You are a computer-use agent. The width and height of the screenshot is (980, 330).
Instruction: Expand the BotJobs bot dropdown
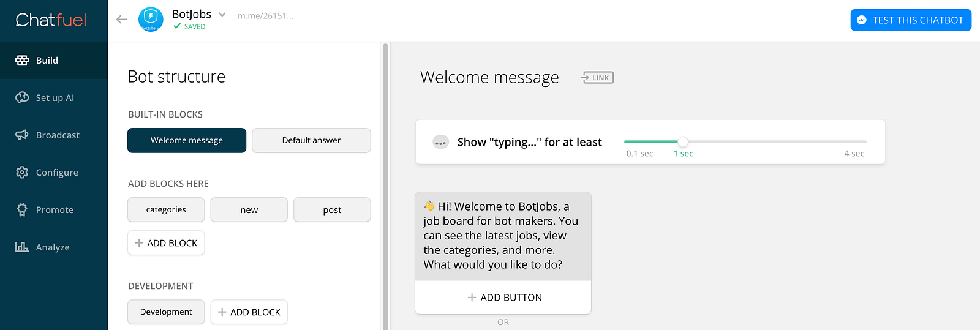222,15
